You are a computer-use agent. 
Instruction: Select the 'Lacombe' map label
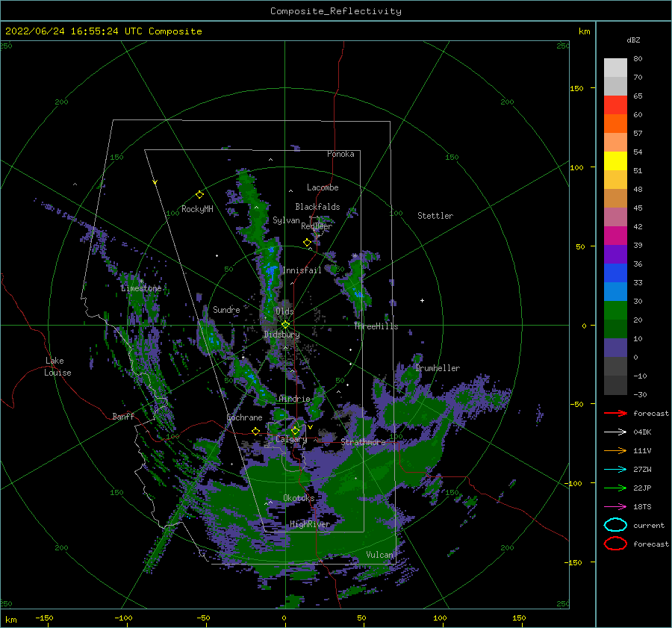pos(323,187)
